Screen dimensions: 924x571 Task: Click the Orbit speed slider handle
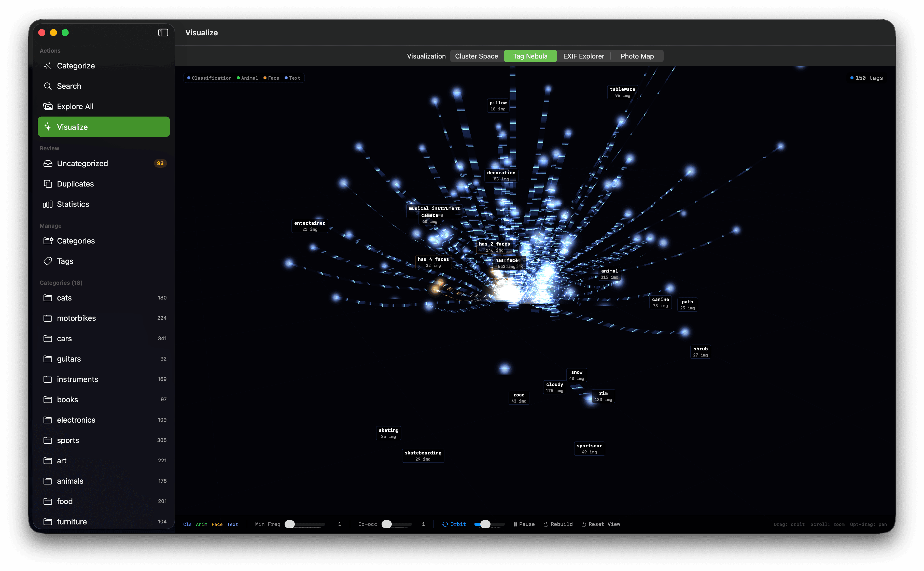[x=485, y=524]
